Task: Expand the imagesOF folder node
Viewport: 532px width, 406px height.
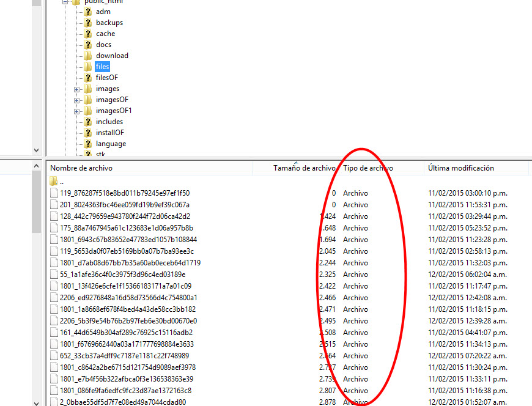Action: tap(77, 100)
